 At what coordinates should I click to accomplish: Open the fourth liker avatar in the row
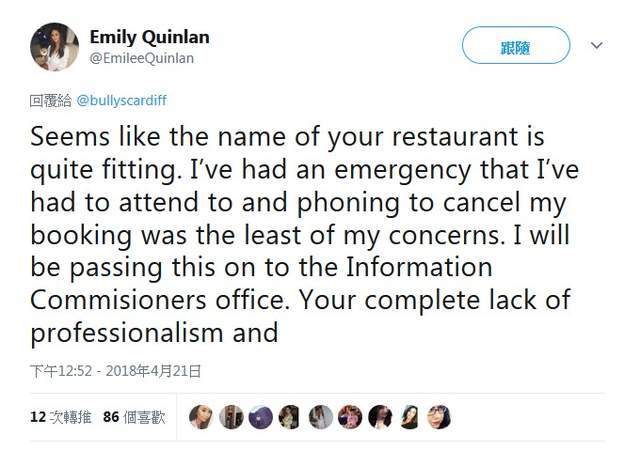click(290, 417)
